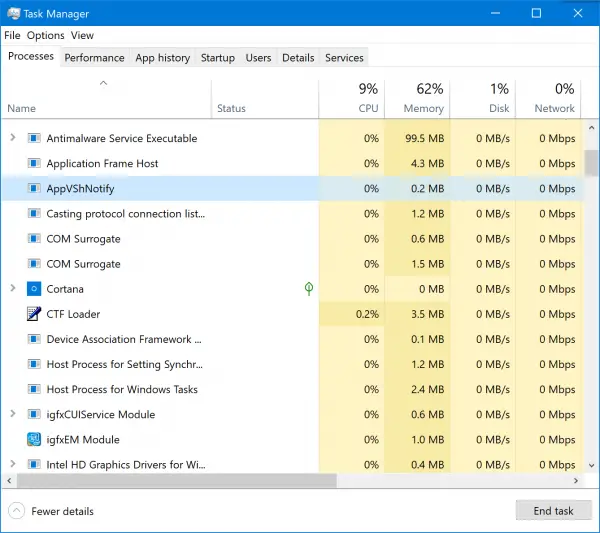
Task: Select the first COM Surrogate with 0.6 MB
Action: point(83,239)
